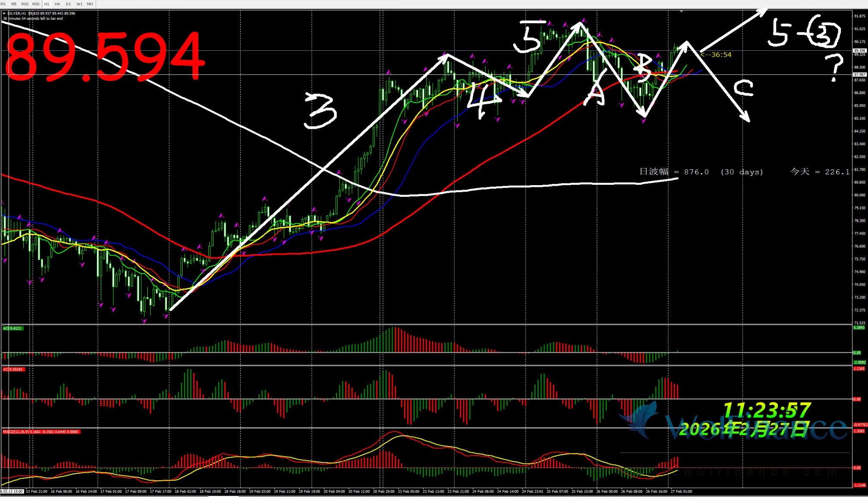Select the W1 weekly timeframe
Viewport: 868px width, 497px height.
79,4
